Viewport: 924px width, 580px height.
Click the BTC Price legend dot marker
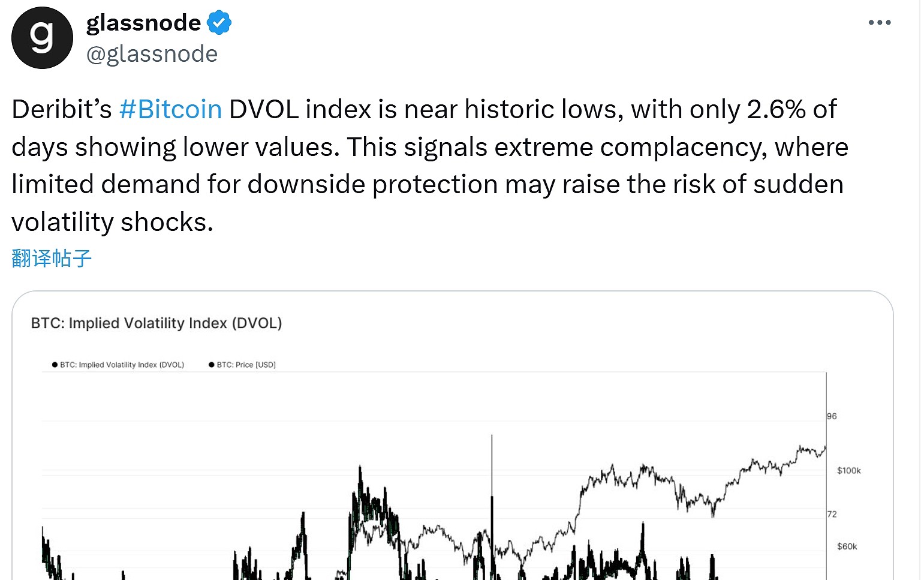click(211, 364)
